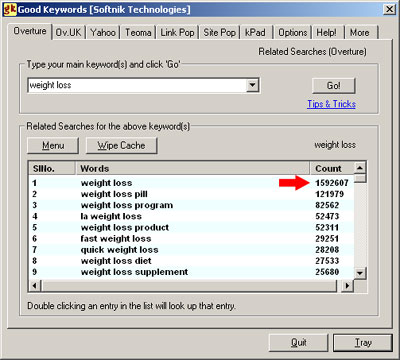Expand the keyword history dropdown arrow
The image size is (400, 360).
point(253,85)
